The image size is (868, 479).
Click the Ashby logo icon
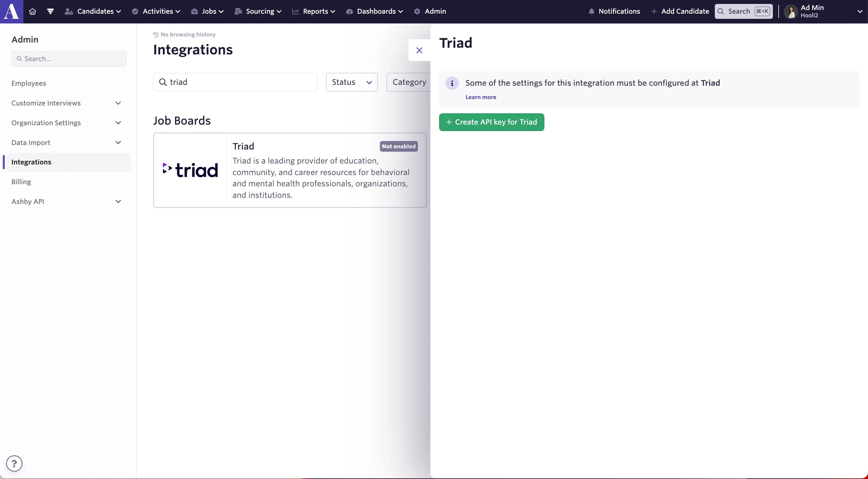[x=12, y=12]
